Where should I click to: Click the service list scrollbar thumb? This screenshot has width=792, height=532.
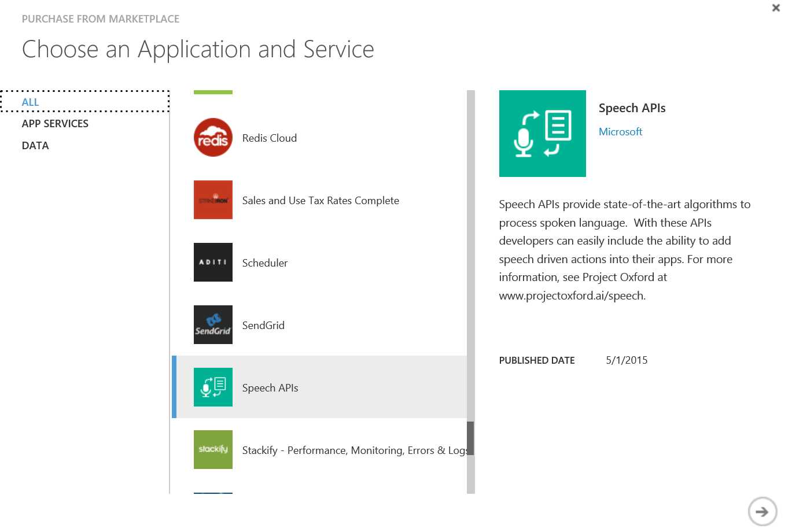pyautogui.click(x=470, y=438)
